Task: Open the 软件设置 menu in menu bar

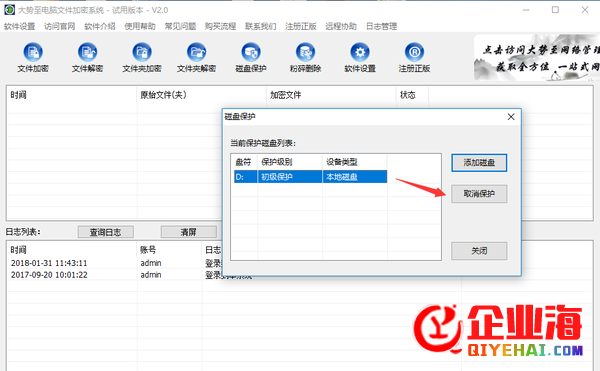Action: tap(20, 26)
